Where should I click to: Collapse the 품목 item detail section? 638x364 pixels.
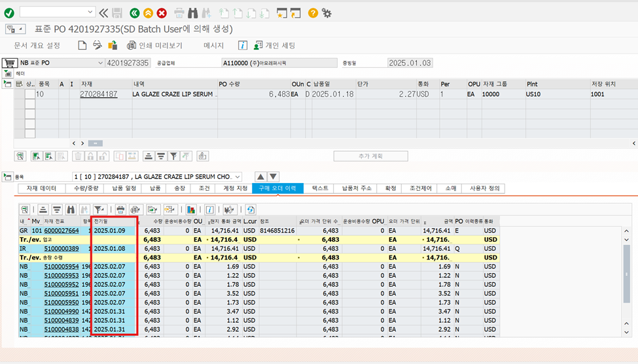[7, 176]
